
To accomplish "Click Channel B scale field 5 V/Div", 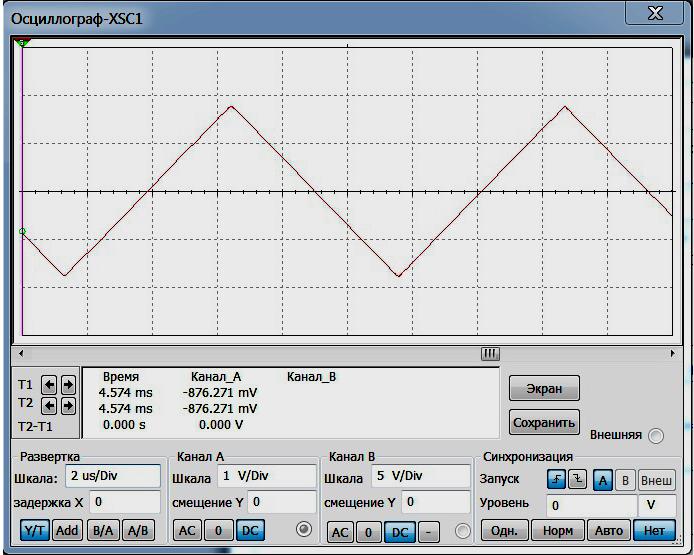I will click(x=420, y=476).
